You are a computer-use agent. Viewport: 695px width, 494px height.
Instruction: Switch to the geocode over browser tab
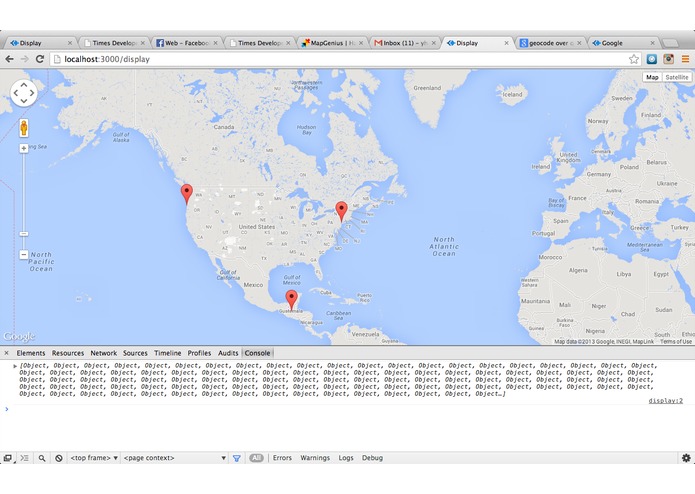(551, 43)
